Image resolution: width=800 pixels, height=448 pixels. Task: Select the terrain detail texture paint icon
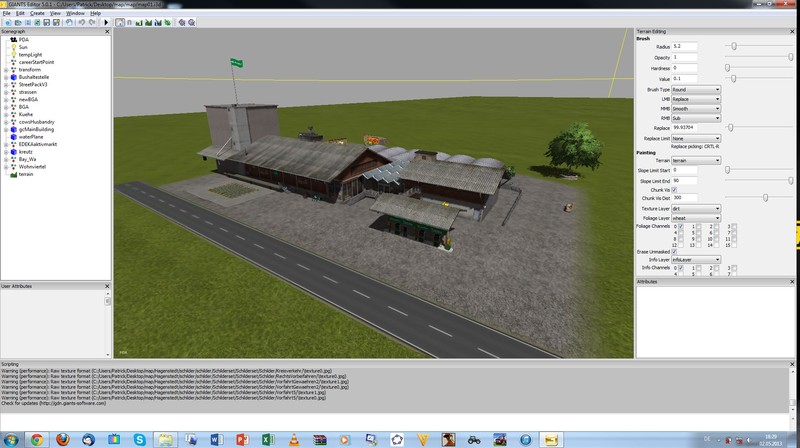pyautogui.click(x=148, y=22)
